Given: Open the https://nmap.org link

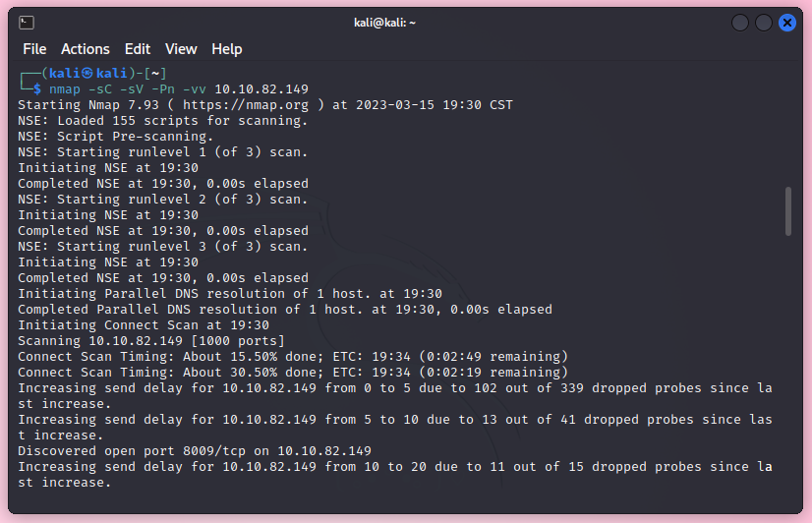Looking at the screenshot, I should (x=246, y=105).
